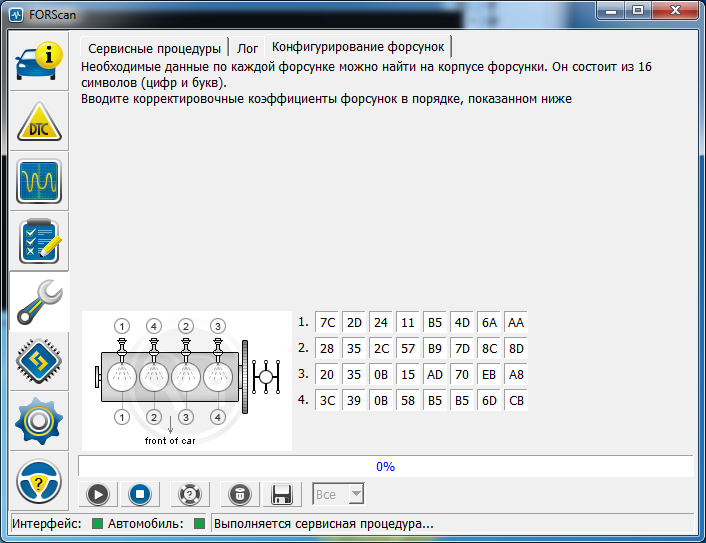Open the 'Все' filter dropdown
The height and width of the screenshot is (543, 706).
point(339,494)
